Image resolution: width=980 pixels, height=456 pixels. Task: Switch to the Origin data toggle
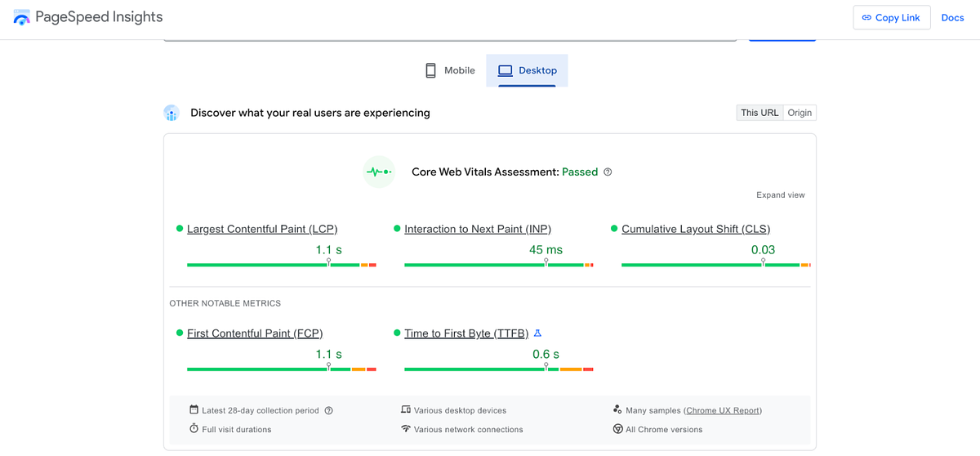tap(800, 113)
